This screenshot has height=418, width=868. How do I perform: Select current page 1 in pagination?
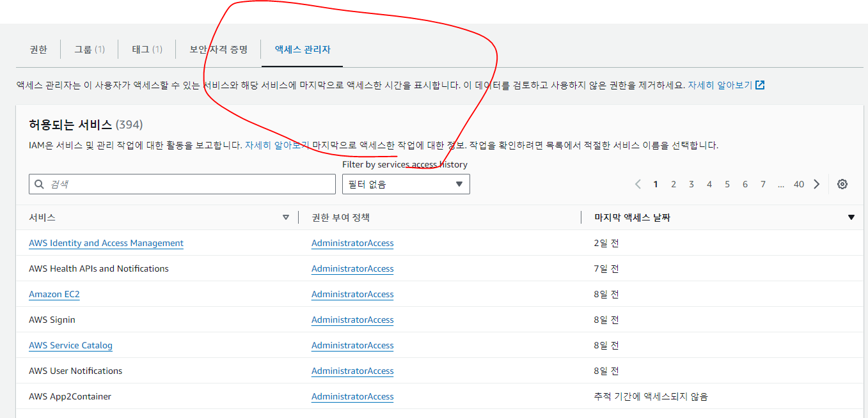point(656,184)
